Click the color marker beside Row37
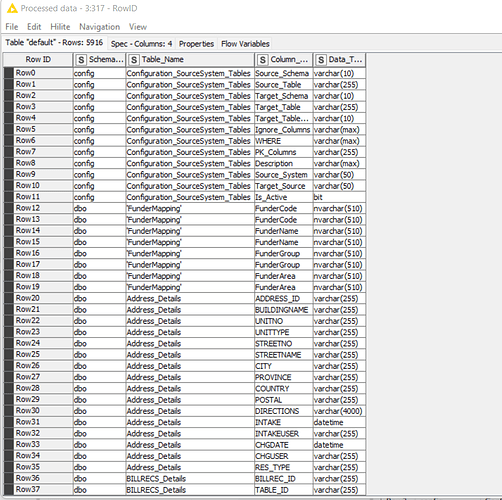502x500 pixels. pyautogui.click(x=9, y=489)
